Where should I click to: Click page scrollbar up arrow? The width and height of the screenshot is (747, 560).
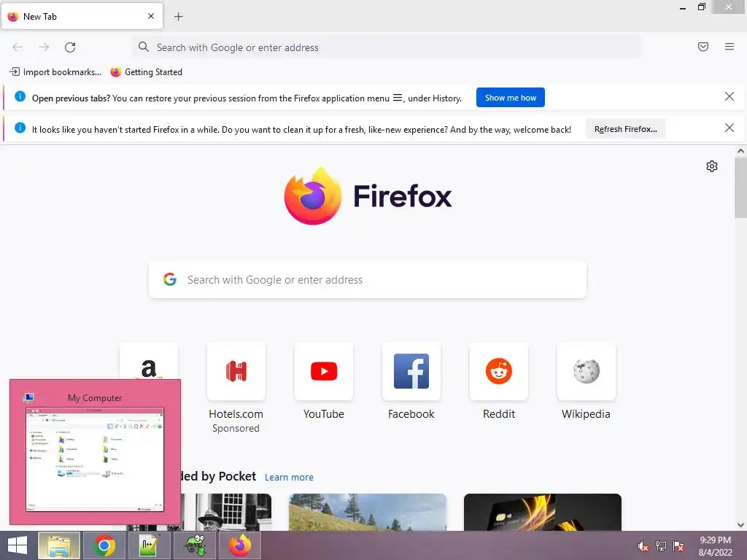[740, 151]
